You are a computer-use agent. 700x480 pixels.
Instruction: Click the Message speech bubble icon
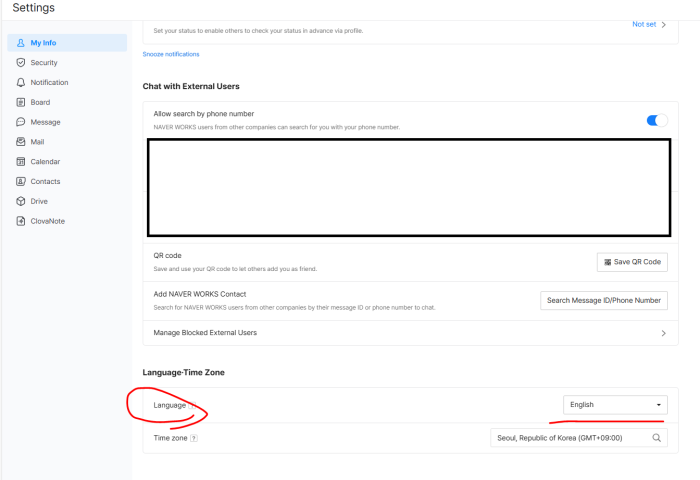(20, 122)
